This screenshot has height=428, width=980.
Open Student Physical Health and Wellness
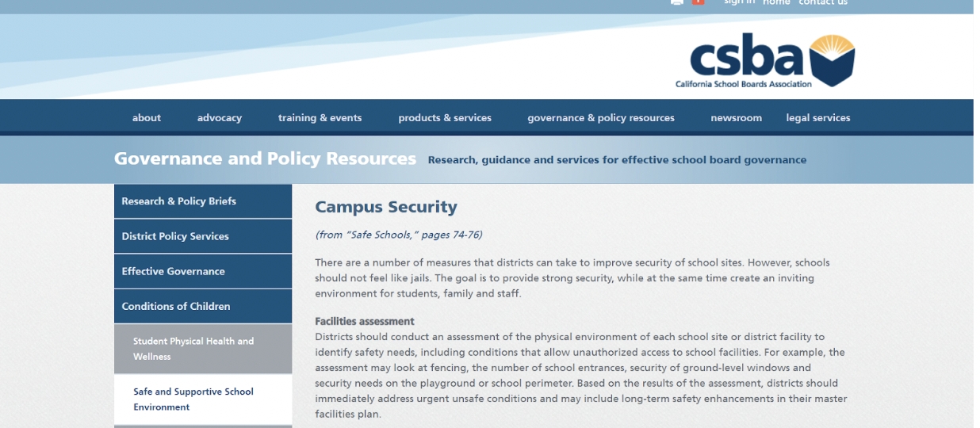coord(193,349)
